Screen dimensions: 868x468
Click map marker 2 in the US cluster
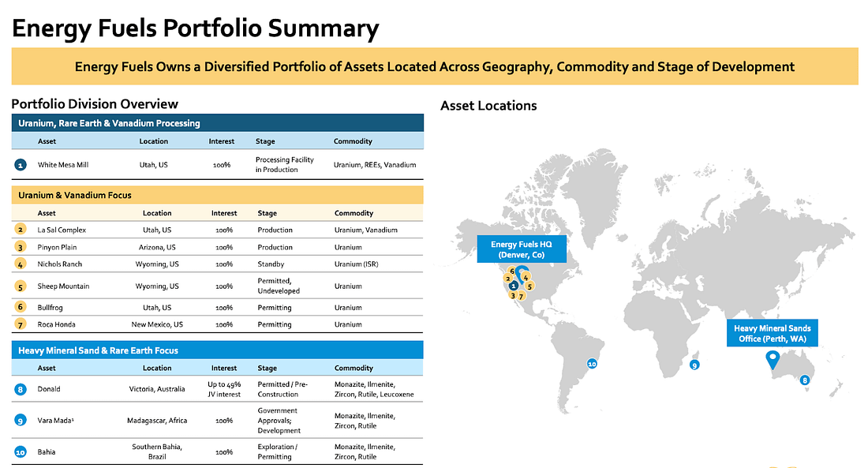tap(508, 278)
